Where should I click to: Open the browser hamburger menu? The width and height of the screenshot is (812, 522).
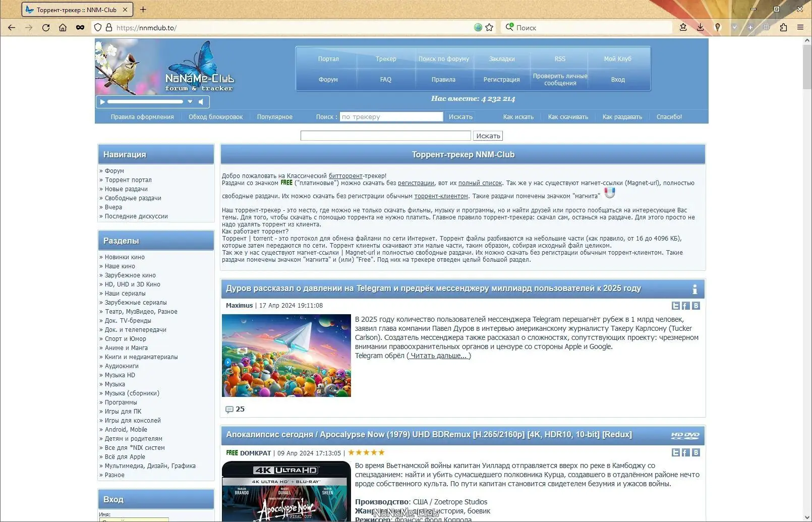click(x=800, y=28)
